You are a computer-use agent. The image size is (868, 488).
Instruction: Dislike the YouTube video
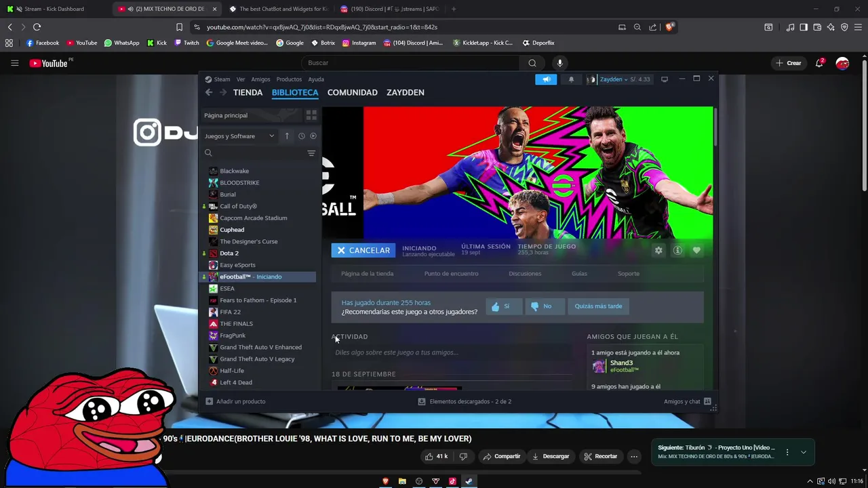[x=463, y=456]
